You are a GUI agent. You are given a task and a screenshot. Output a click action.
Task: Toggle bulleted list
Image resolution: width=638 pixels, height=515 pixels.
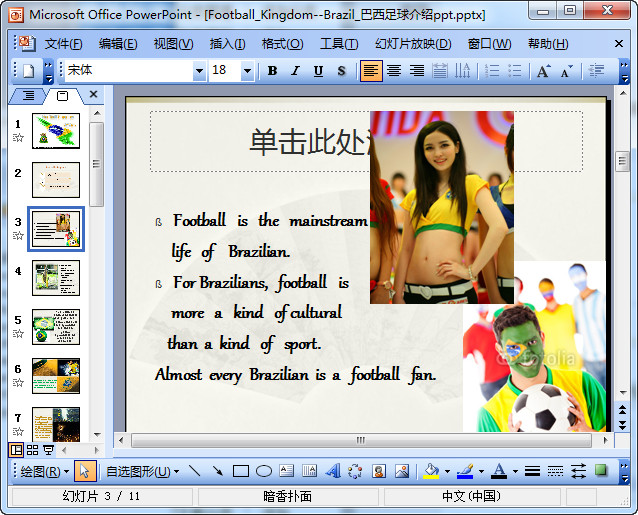(515, 71)
